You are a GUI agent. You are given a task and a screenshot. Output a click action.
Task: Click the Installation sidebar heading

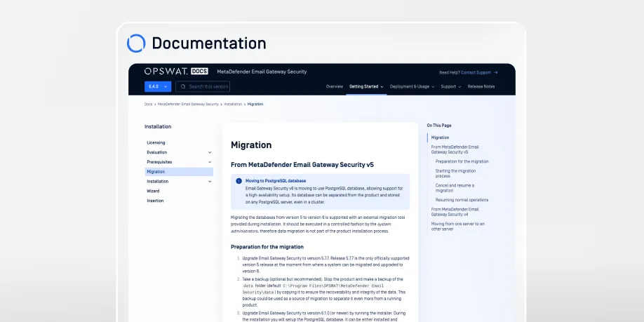(x=158, y=126)
